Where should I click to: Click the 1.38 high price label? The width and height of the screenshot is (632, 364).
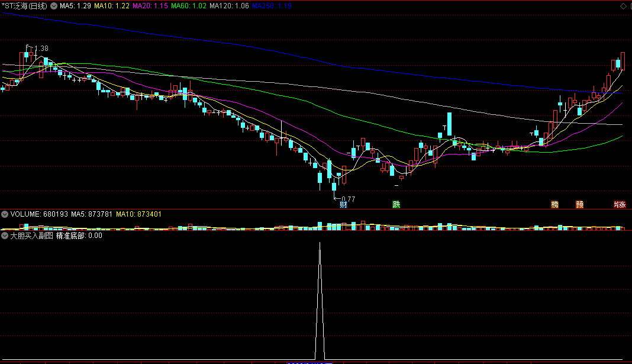click(x=41, y=49)
